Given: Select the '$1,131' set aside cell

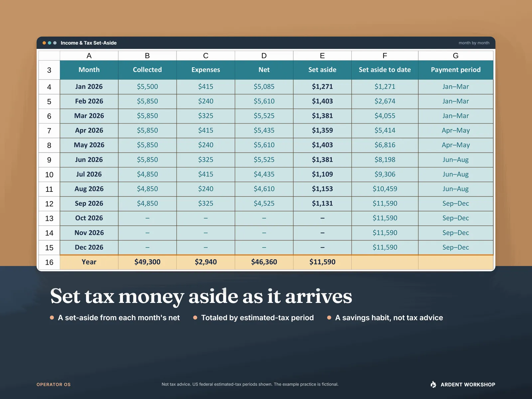Looking at the screenshot, I should point(322,204).
